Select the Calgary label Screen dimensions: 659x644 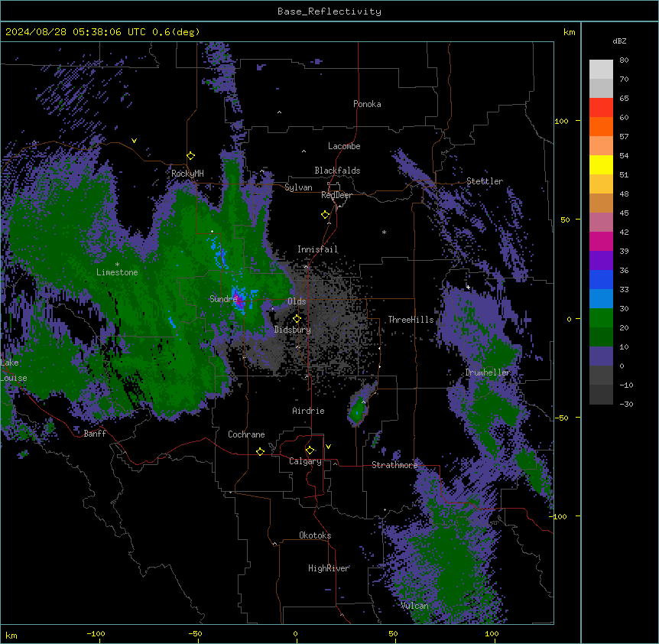coord(305,461)
